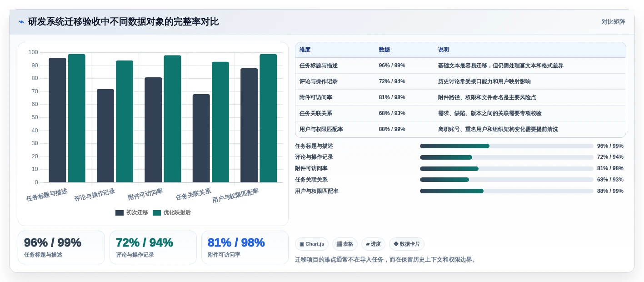Click description 历史讨论常受接口能力和用户映射影响
644x282 pixels.
pos(484,81)
